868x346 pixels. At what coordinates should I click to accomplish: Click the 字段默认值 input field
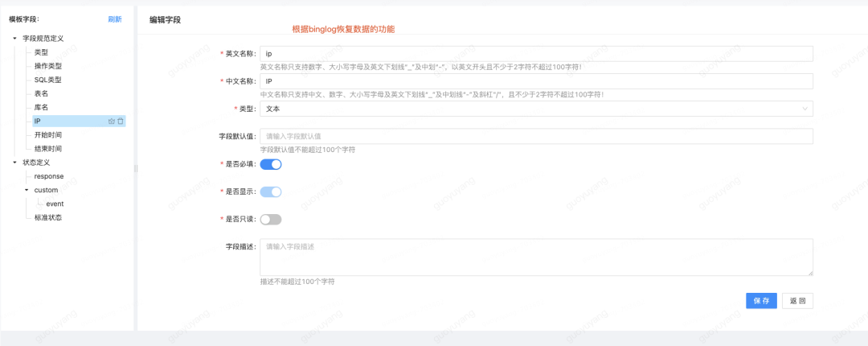pyautogui.click(x=536, y=137)
